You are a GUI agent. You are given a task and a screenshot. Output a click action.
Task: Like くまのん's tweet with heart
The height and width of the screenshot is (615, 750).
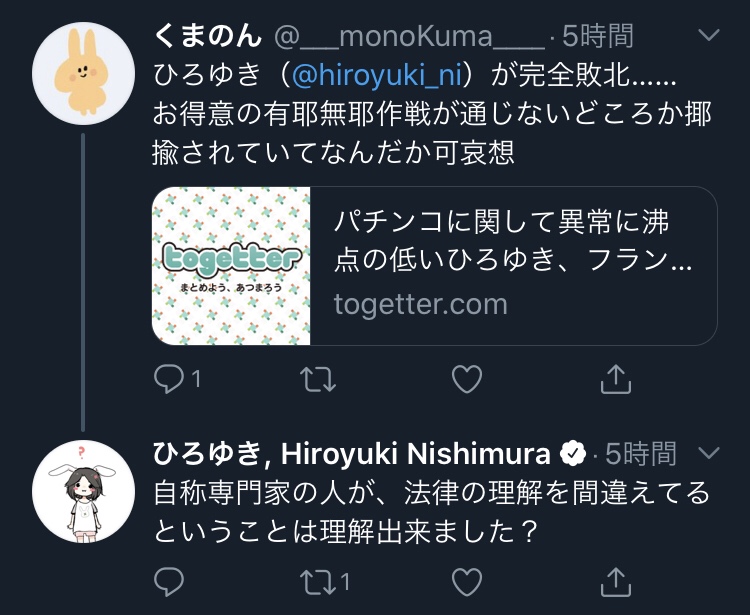click(467, 379)
